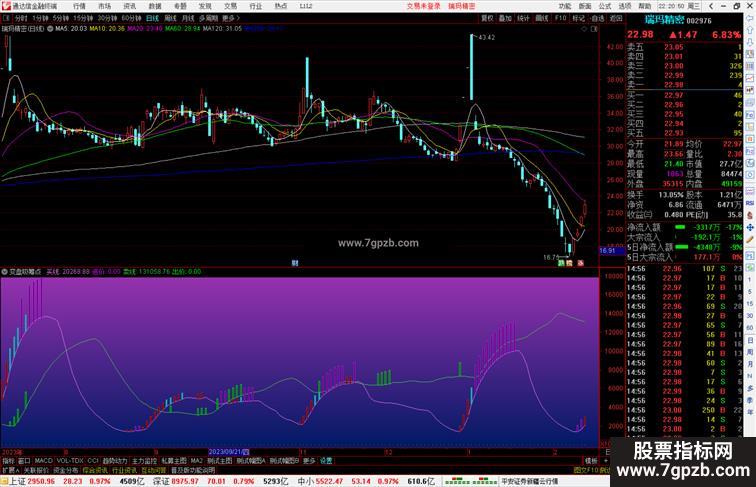
Task: Open the 热点 menu
Action: tap(281, 6)
